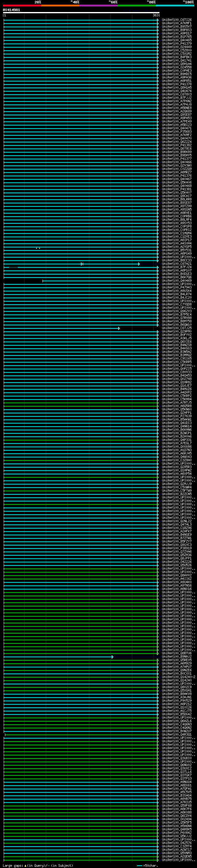Select hit UniRef100_A7P6N2
This screenshot has width=197, height=868.
pyautogui.click(x=176, y=101)
